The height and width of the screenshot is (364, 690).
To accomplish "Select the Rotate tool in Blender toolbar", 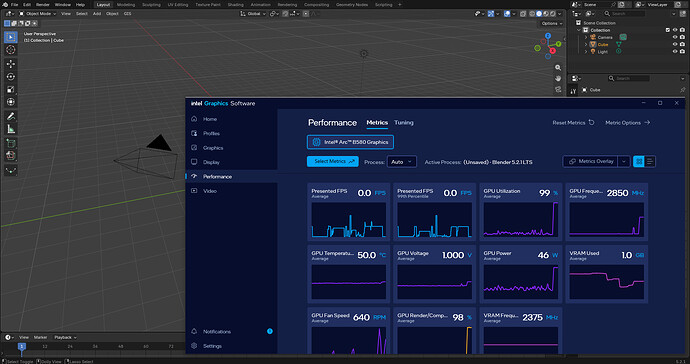I will point(11,77).
